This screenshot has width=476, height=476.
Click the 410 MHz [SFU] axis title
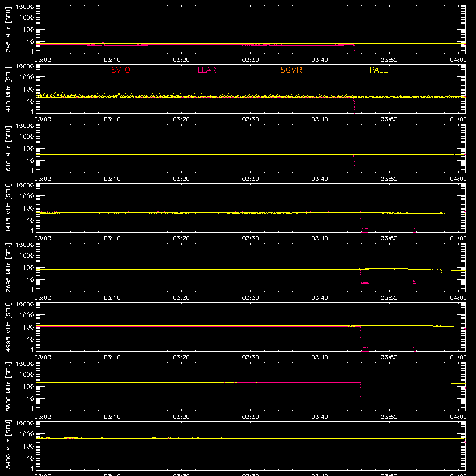tap(8, 89)
